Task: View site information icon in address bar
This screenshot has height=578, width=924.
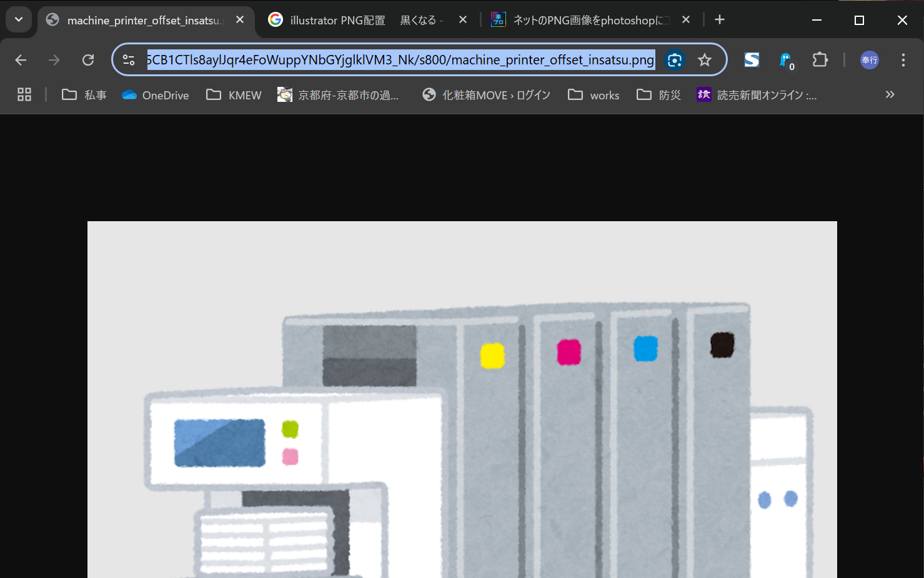Action: click(129, 60)
